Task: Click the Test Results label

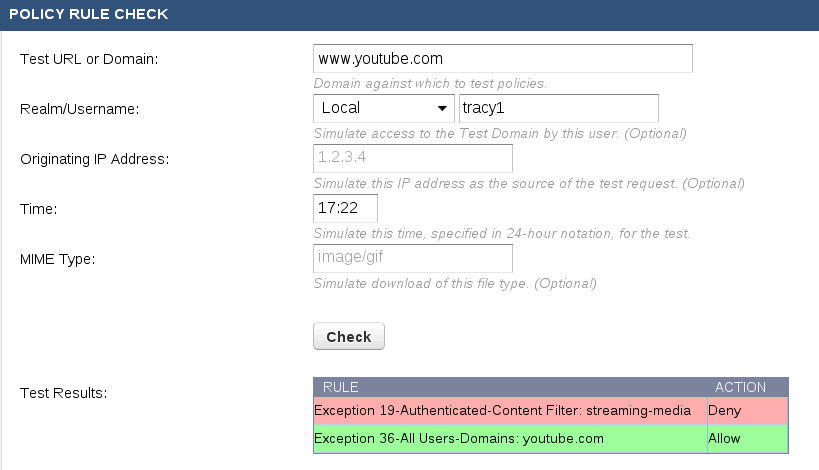Action: click(63, 393)
